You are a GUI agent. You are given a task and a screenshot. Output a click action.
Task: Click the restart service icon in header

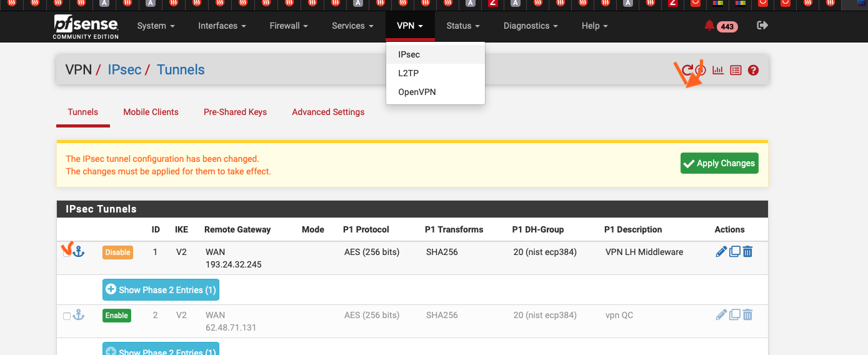[x=687, y=70]
